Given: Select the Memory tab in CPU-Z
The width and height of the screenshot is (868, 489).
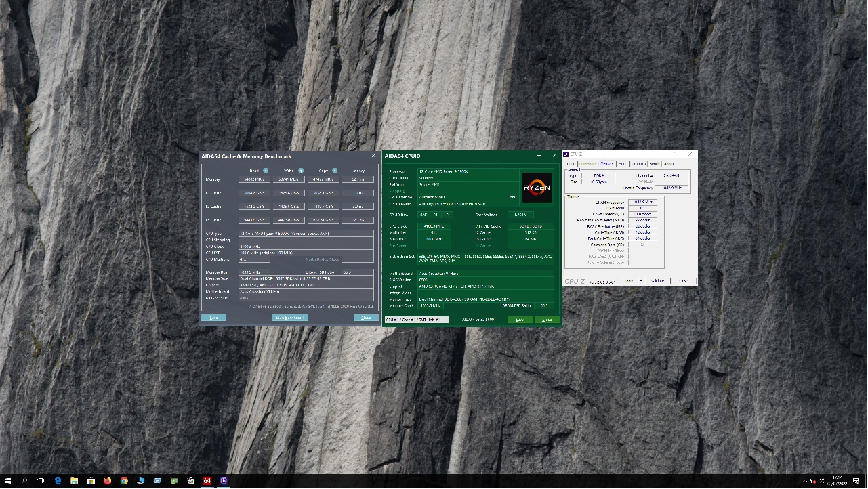Looking at the screenshot, I should 606,163.
